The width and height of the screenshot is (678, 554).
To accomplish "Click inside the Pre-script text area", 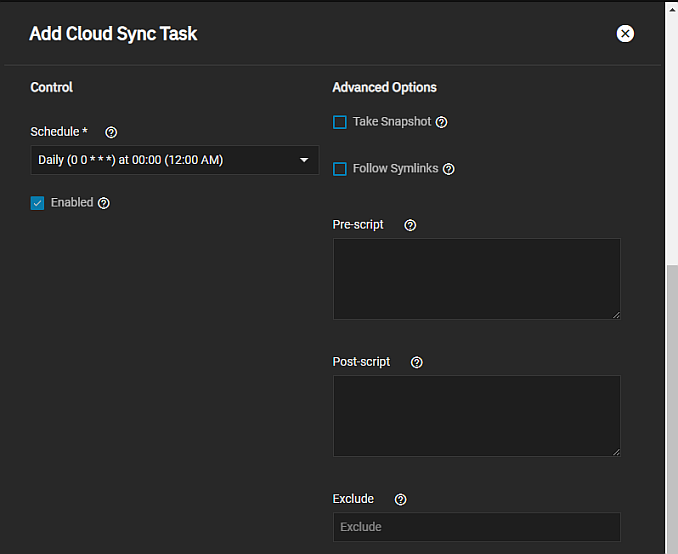I will point(476,278).
